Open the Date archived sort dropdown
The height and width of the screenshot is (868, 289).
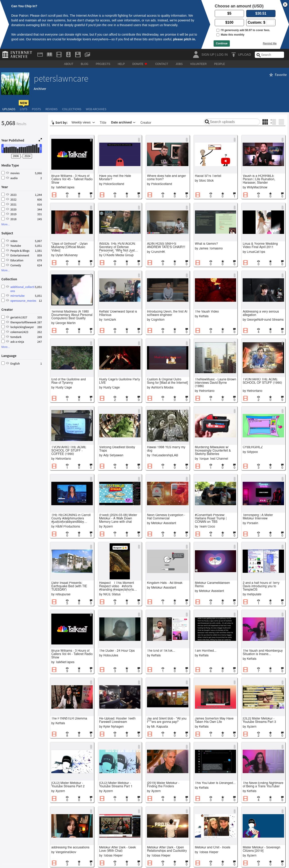pos(123,122)
